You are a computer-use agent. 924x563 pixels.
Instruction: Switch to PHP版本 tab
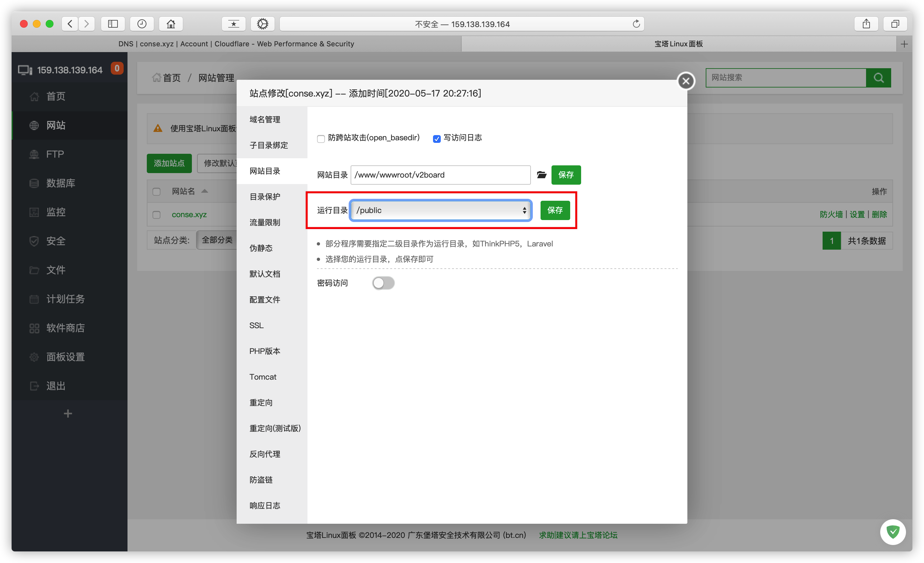272,351
